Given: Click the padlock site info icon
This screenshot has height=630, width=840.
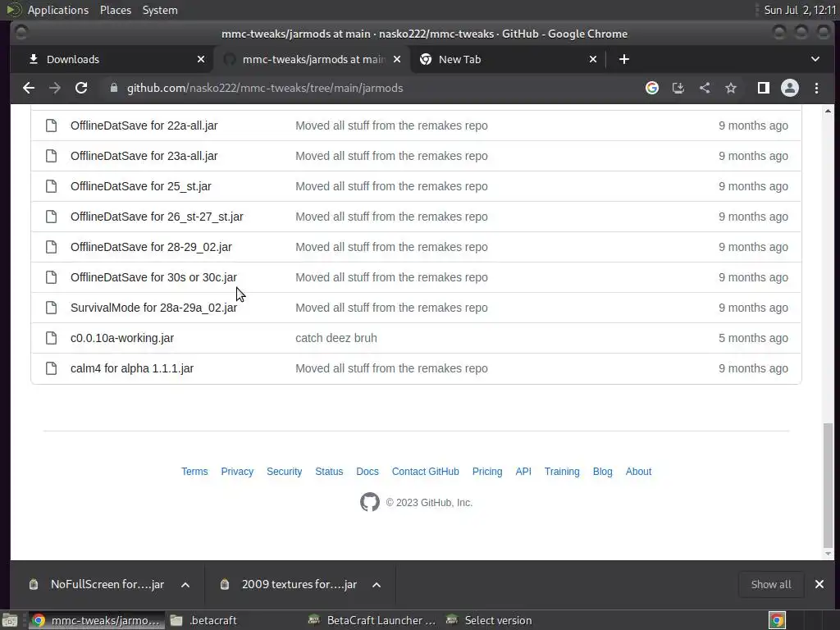Looking at the screenshot, I should [x=113, y=88].
